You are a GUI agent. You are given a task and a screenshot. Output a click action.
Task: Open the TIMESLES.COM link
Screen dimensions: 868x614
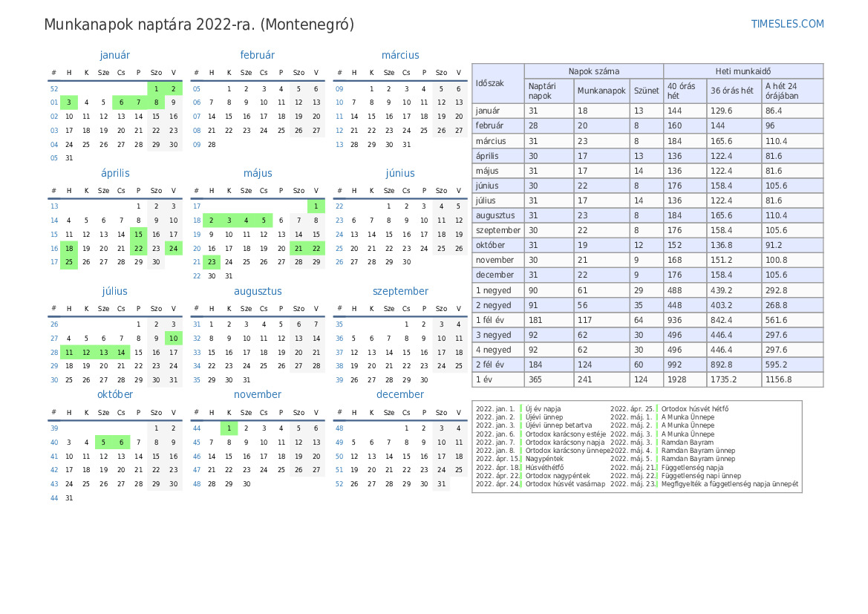(787, 24)
